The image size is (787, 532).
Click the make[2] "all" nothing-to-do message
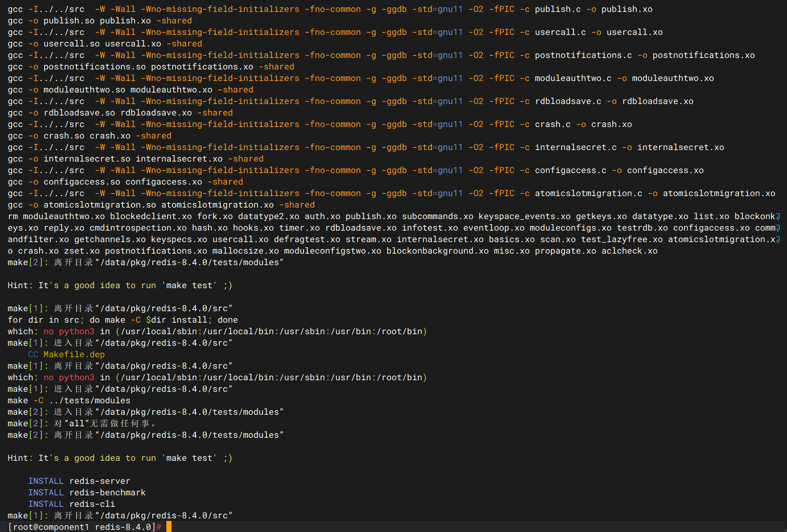click(81, 423)
